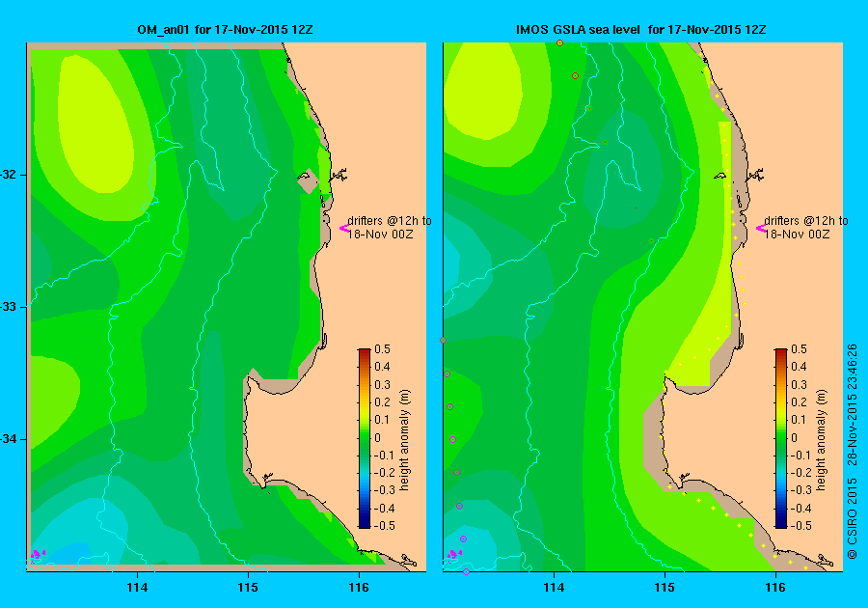Click the 116 longitude label under the OM_an01 map
868x608 pixels.
click(359, 588)
